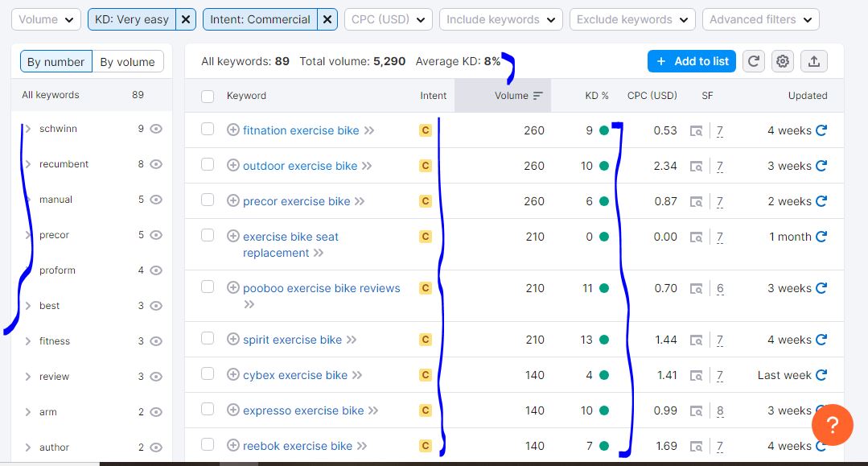Toggle eye icon for schwinn group
The height and width of the screenshot is (466, 868).
pos(156,129)
